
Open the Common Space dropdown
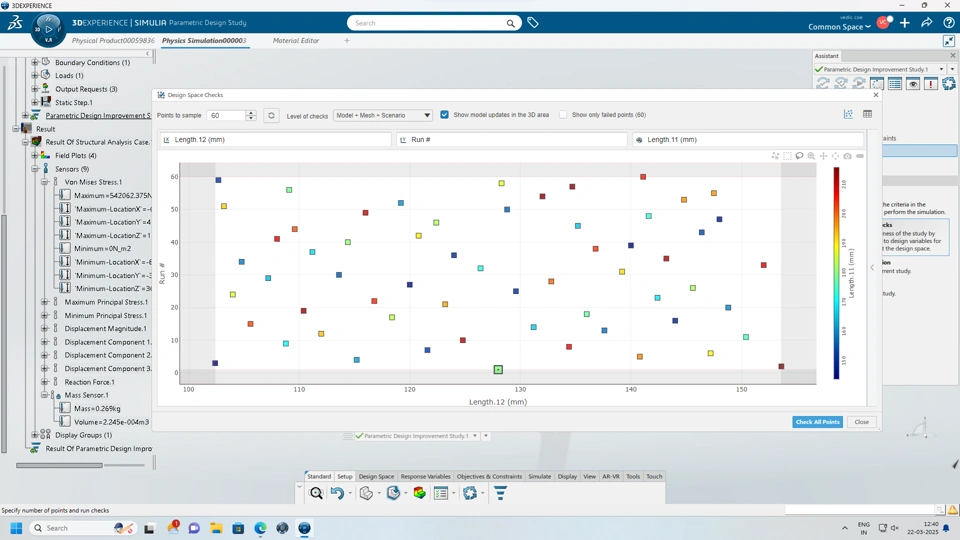pyautogui.click(x=839, y=27)
